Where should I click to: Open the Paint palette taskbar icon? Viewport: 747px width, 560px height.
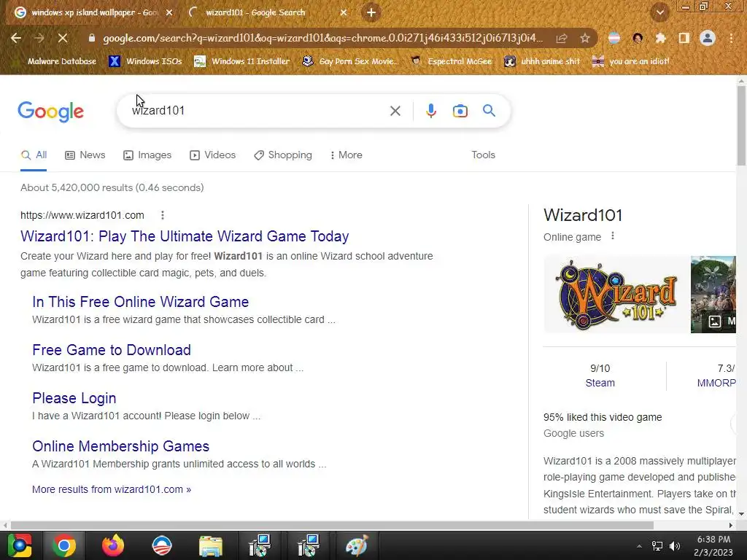357,545
